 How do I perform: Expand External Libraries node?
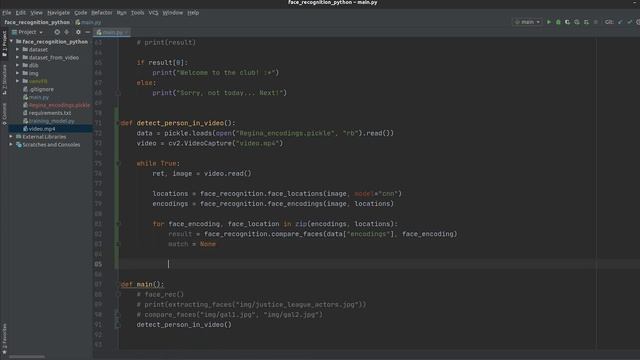click(11, 137)
